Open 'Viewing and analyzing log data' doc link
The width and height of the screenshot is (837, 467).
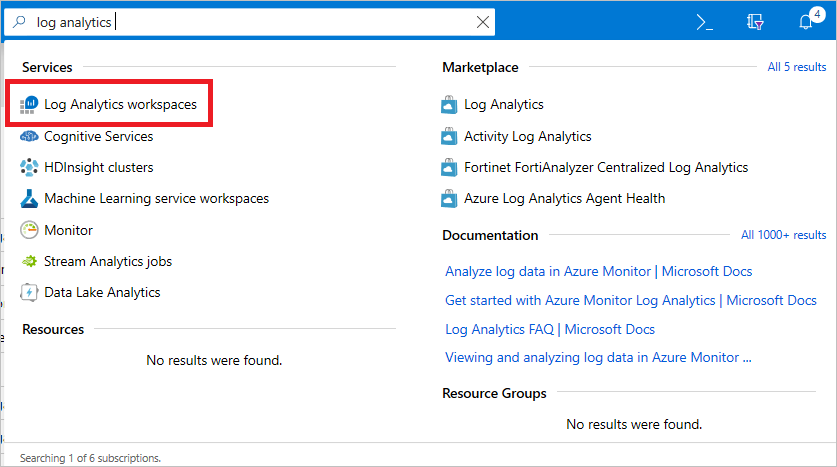(598, 358)
